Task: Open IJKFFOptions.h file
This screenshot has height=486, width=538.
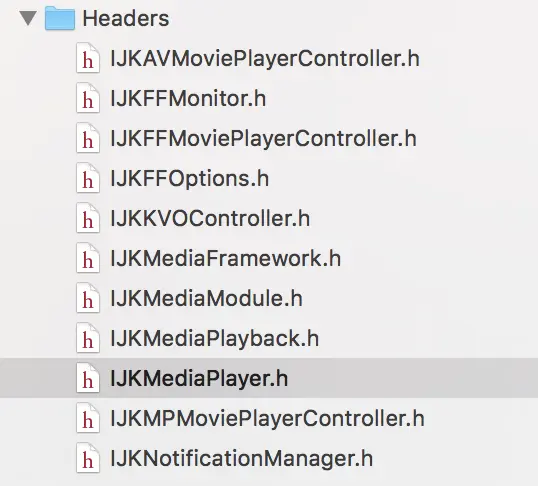Action: coord(190,179)
